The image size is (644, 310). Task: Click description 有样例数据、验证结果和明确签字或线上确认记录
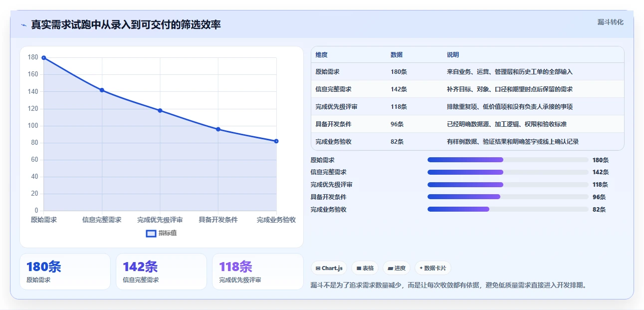513,142
